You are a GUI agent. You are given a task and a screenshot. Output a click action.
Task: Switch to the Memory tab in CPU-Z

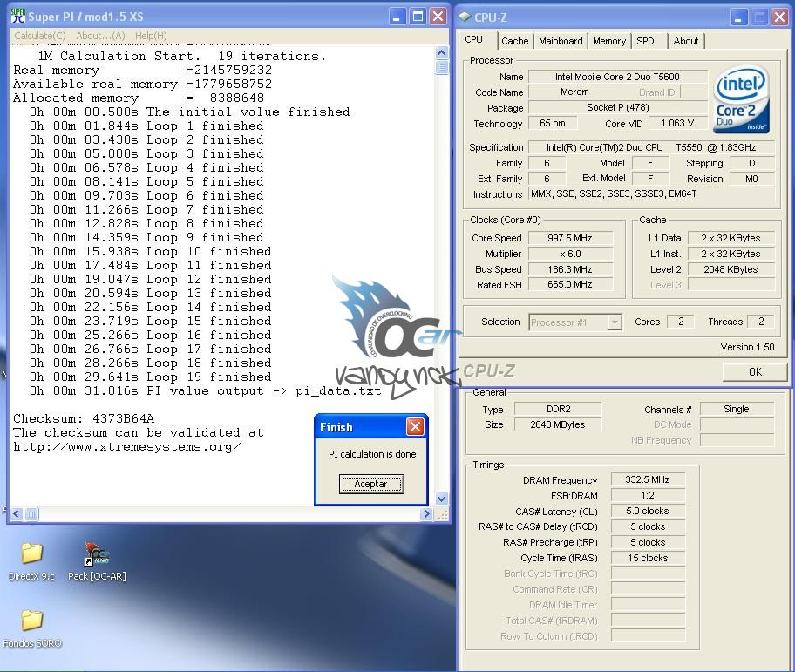609,41
